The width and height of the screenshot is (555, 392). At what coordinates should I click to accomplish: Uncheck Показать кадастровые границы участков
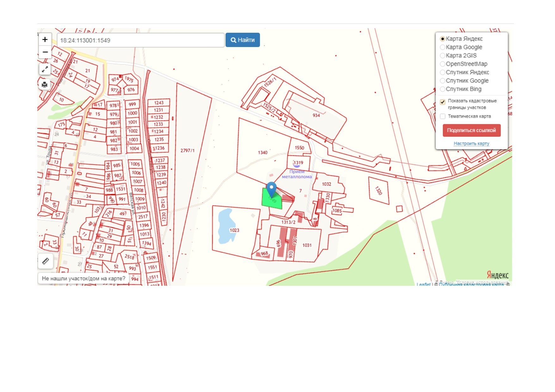(443, 102)
